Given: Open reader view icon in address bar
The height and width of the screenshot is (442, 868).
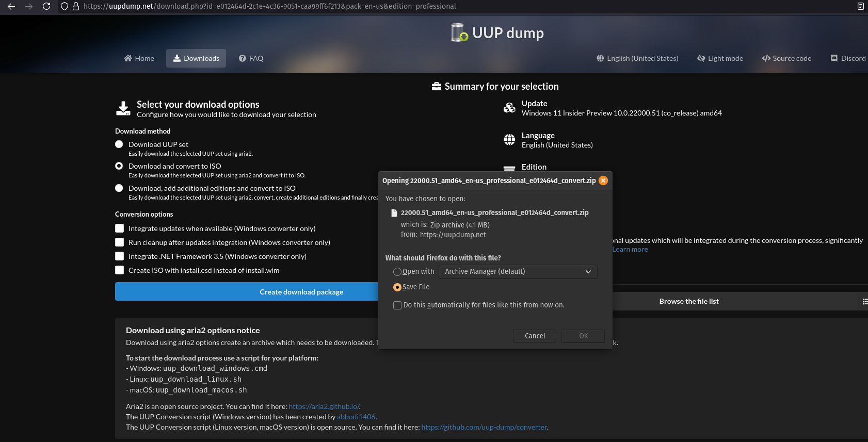Looking at the screenshot, I should tap(860, 6).
